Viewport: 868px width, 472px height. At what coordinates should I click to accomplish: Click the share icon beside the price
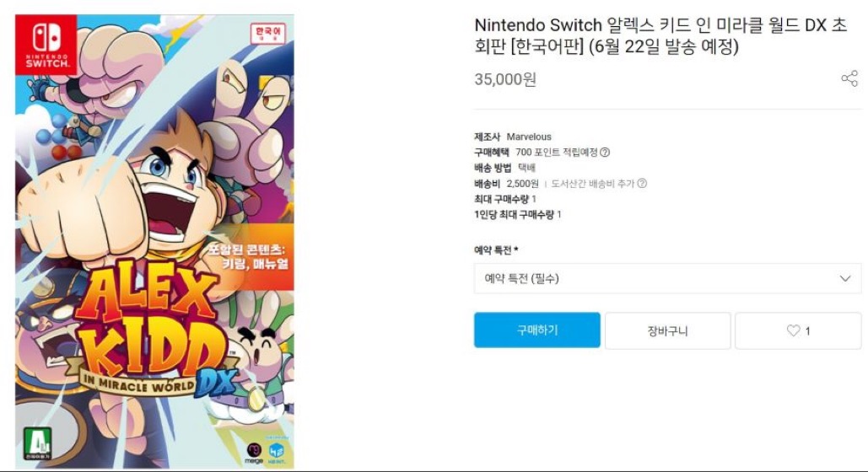[849, 79]
